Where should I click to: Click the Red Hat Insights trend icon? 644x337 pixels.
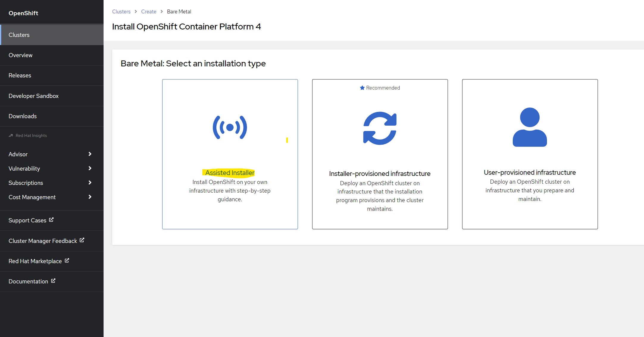click(x=11, y=135)
